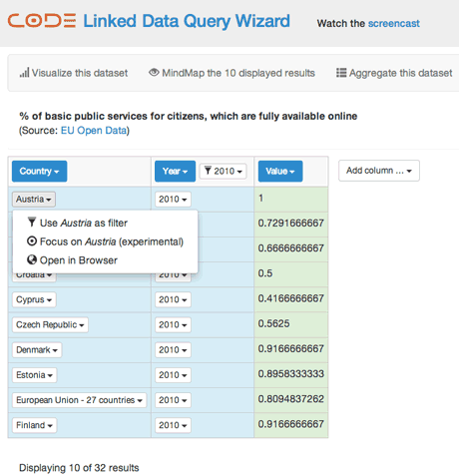Click the target icon for Focus on Austria
This screenshot has width=459, height=476.
click(x=32, y=240)
